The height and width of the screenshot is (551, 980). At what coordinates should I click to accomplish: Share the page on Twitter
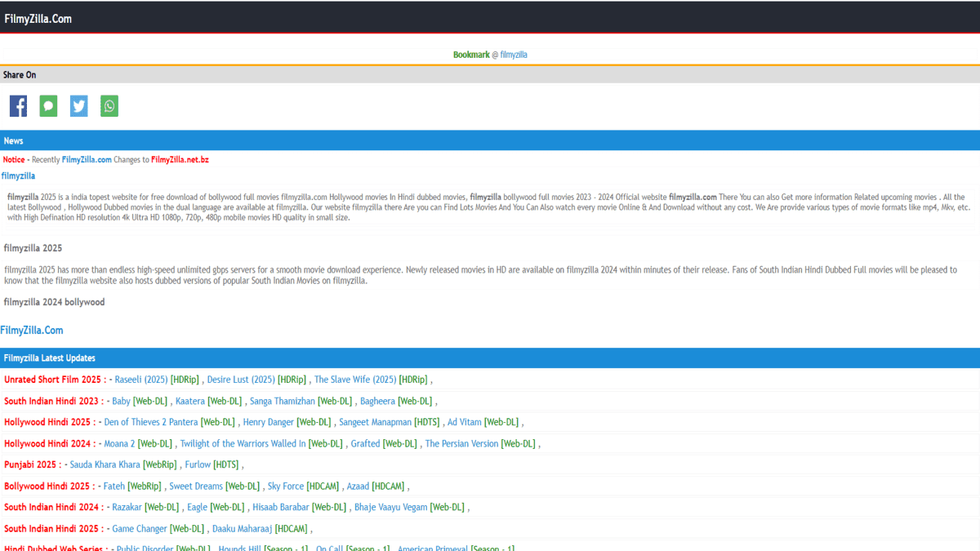point(79,106)
